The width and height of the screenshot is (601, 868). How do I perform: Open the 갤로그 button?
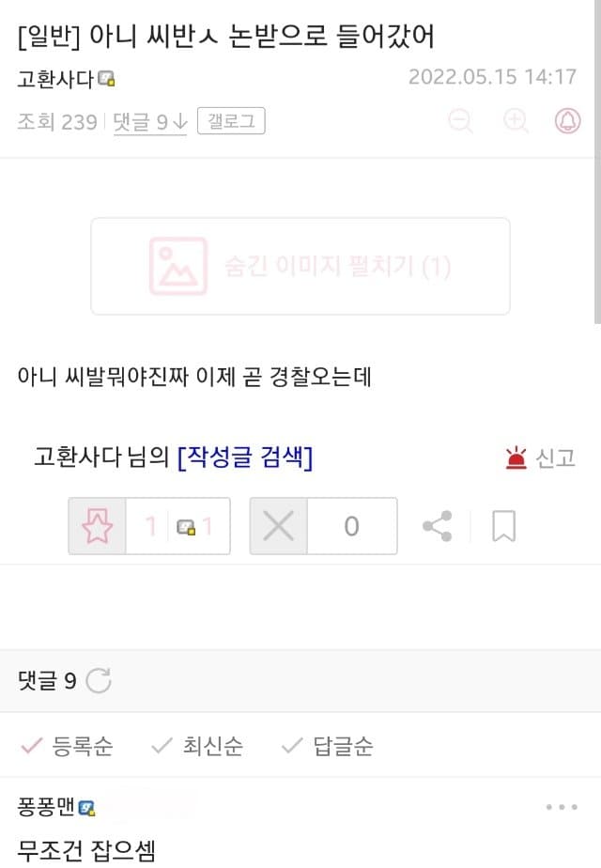coord(231,120)
